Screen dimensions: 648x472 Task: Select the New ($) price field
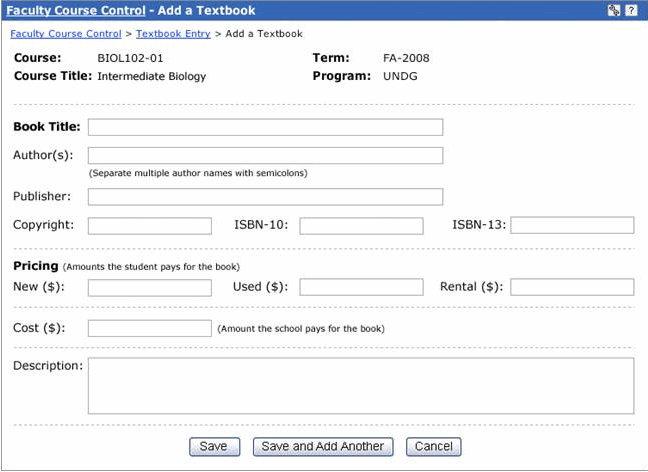[x=150, y=288]
